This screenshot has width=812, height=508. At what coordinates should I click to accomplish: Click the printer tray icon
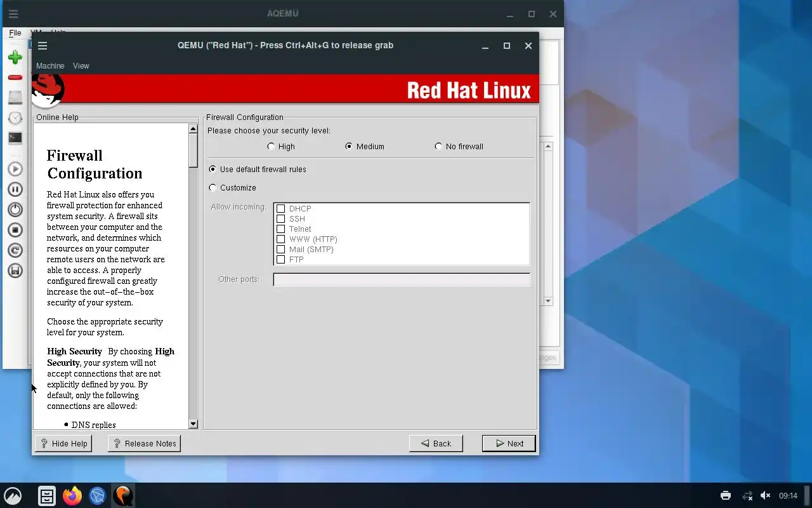[726, 495]
